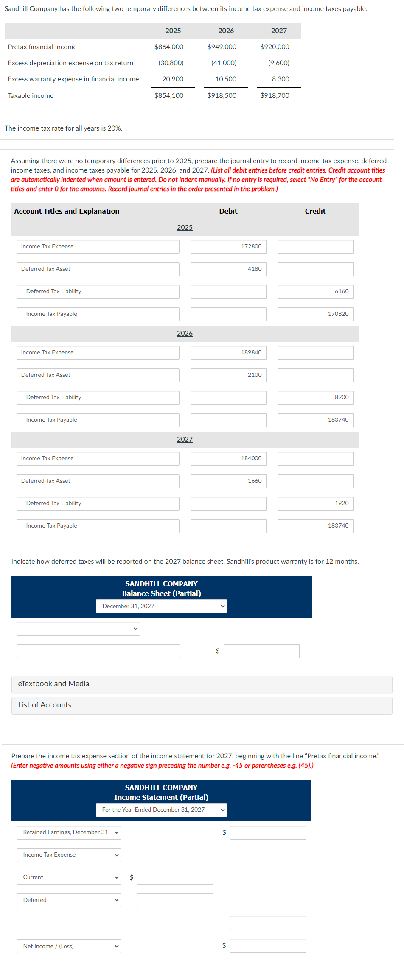Click the empty amount field next to the dollar sign on the balance sheet
404x980 pixels.
pyautogui.click(x=261, y=651)
